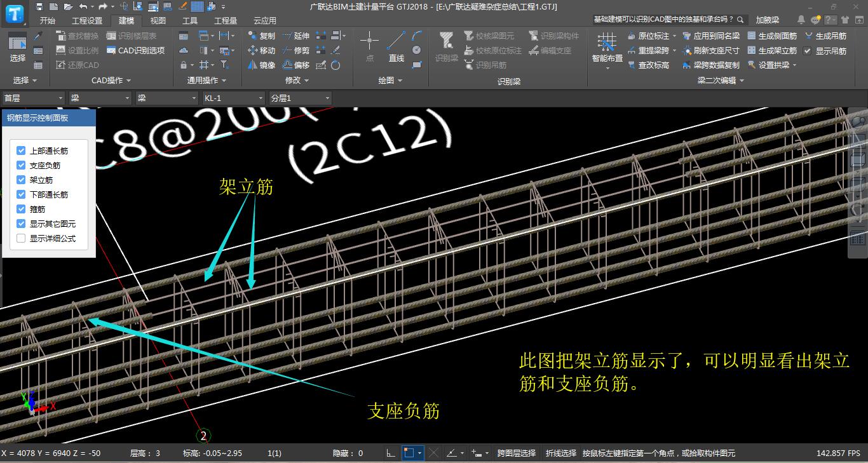The image size is (868, 463).
Task: Click the 加腋梁 link near search box
Action: click(x=768, y=20)
